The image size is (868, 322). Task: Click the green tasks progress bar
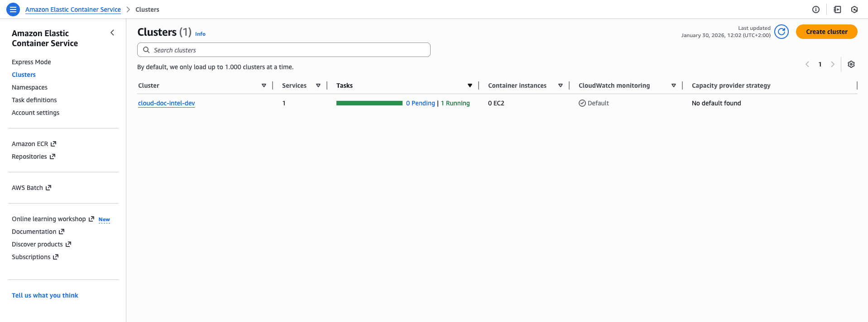369,103
